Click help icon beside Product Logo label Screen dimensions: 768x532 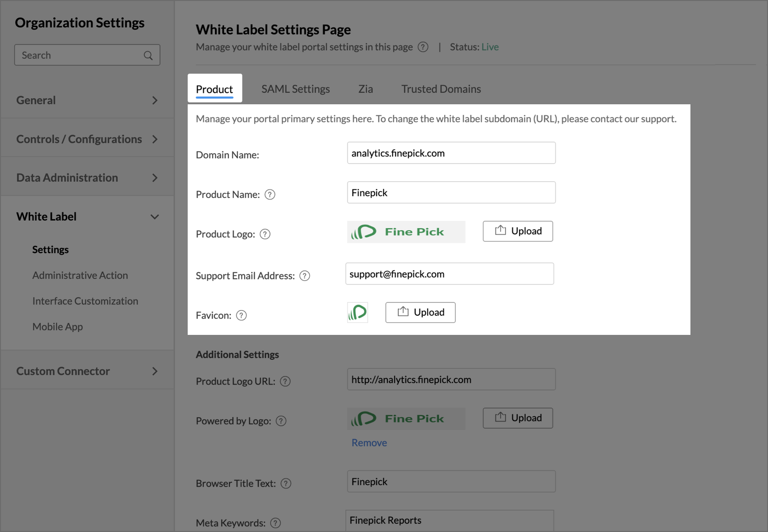tap(265, 234)
